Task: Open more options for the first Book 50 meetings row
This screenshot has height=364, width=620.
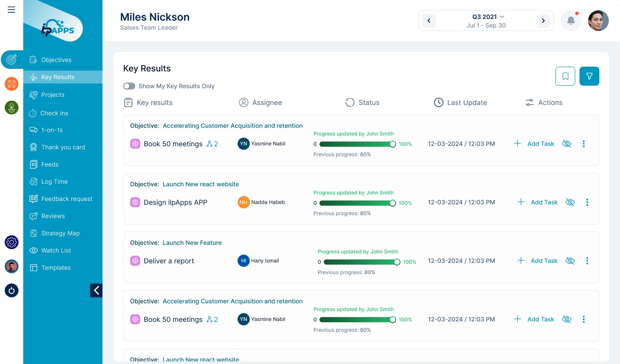Action: pyautogui.click(x=584, y=144)
